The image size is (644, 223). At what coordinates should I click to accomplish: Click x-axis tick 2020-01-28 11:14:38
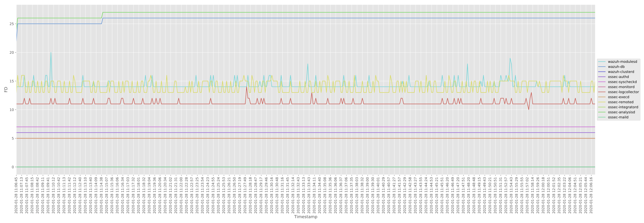pyautogui.click(x=101, y=195)
